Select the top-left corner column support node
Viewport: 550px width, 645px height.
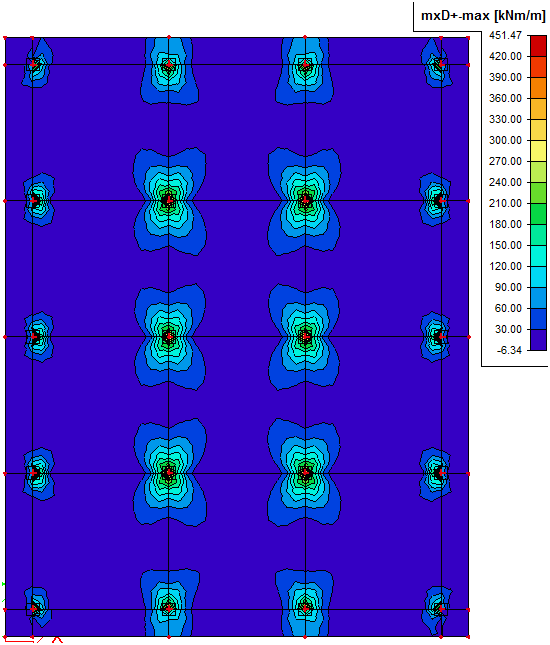pos(32,65)
